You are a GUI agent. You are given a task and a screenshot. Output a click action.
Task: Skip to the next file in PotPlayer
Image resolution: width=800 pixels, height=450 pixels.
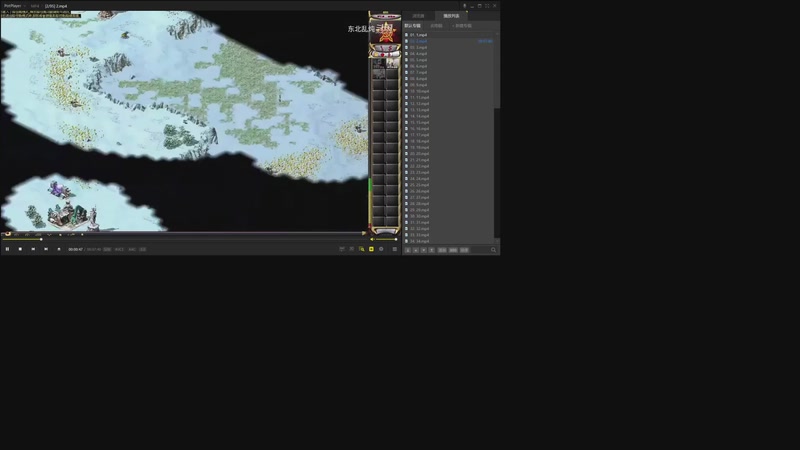46,249
